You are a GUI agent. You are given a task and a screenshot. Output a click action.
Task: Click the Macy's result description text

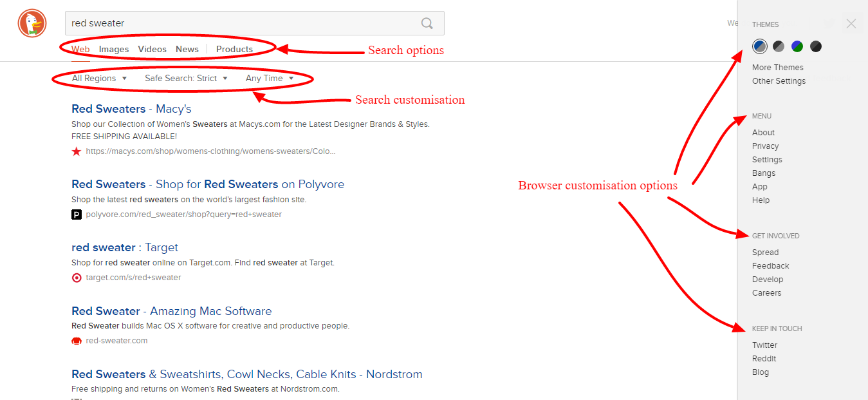click(250, 130)
